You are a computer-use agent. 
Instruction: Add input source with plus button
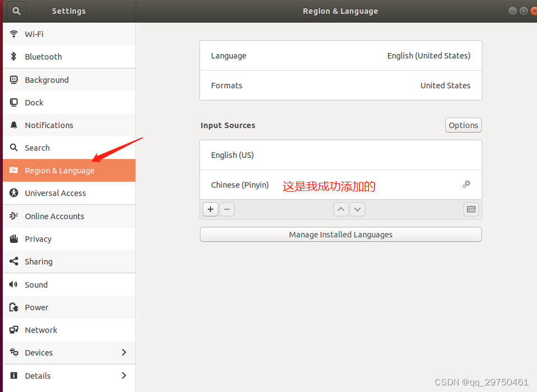point(210,209)
